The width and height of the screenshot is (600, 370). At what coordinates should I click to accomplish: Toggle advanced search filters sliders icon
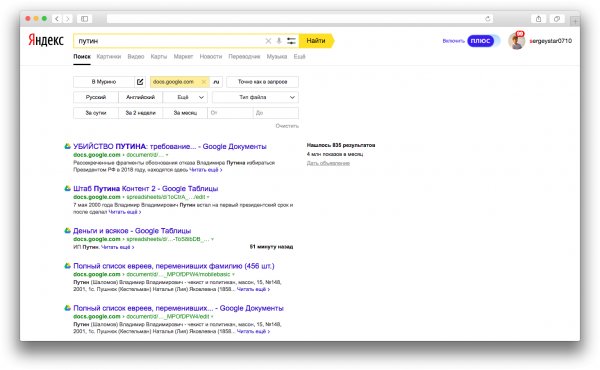tap(291, 41)
